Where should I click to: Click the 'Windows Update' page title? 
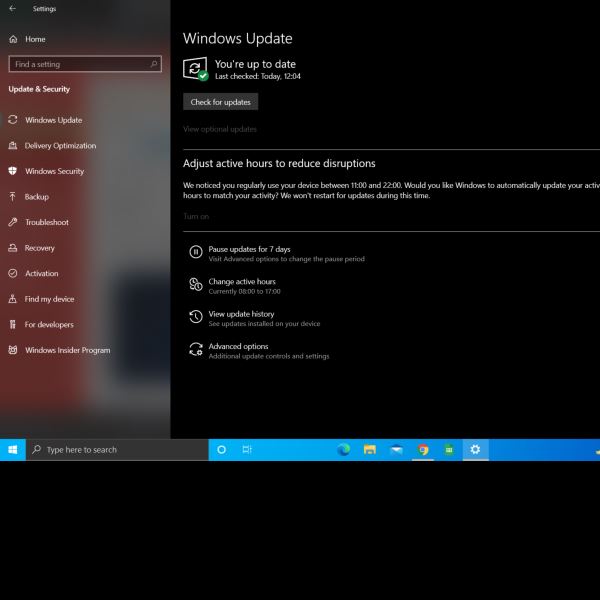click(x=238, y=39)
